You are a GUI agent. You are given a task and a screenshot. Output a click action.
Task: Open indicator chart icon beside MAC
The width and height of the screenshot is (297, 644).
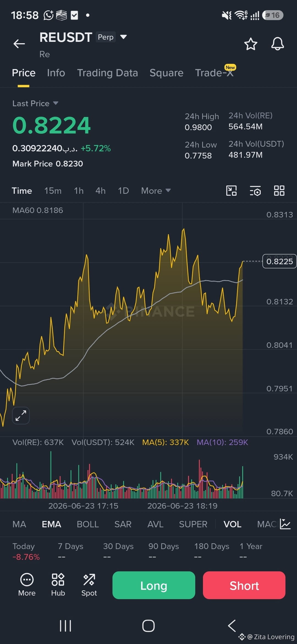click(285, 524)
